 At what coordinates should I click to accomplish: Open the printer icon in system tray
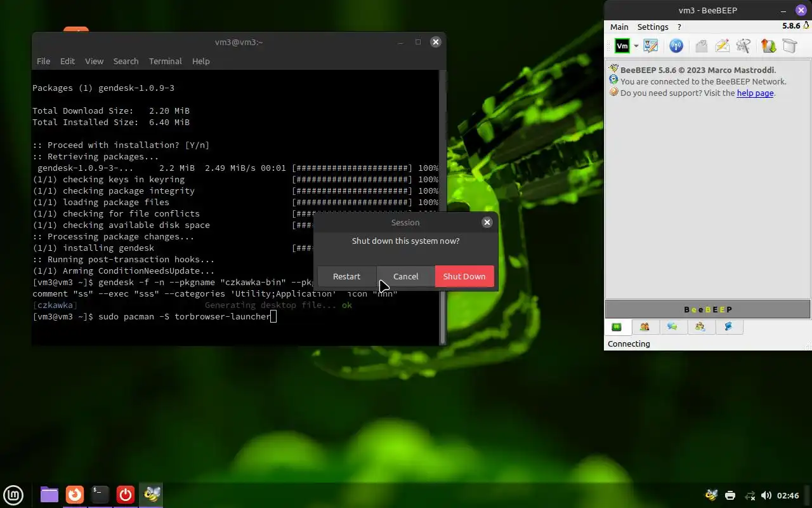coord(730,495)
